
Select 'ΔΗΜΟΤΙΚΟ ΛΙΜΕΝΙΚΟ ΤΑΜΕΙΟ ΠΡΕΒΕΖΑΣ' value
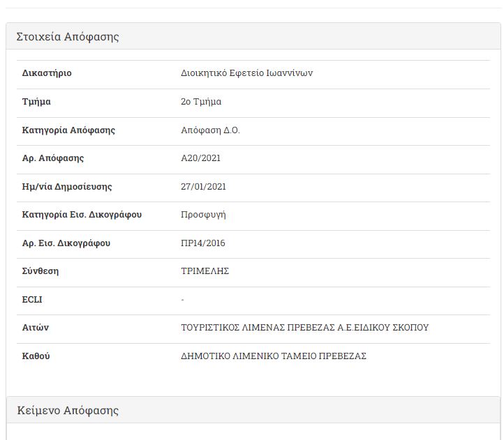tap(274, 356)
